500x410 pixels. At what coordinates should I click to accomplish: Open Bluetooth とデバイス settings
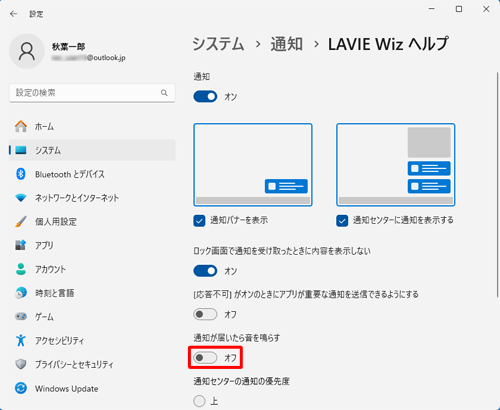(92, 174)
